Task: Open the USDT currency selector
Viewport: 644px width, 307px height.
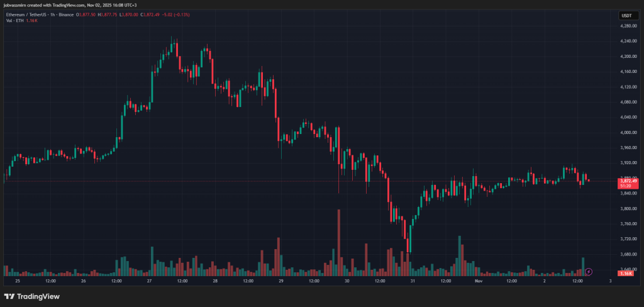Action: [626, 15]
